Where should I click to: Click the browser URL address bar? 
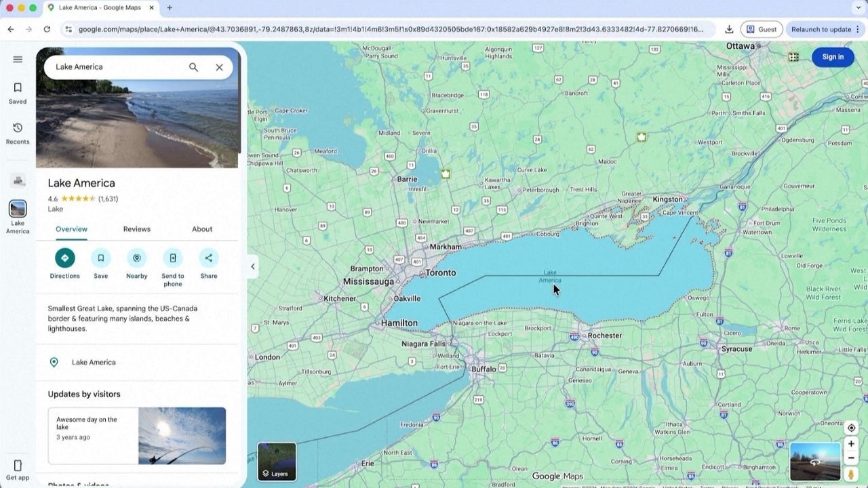[391, 29]
